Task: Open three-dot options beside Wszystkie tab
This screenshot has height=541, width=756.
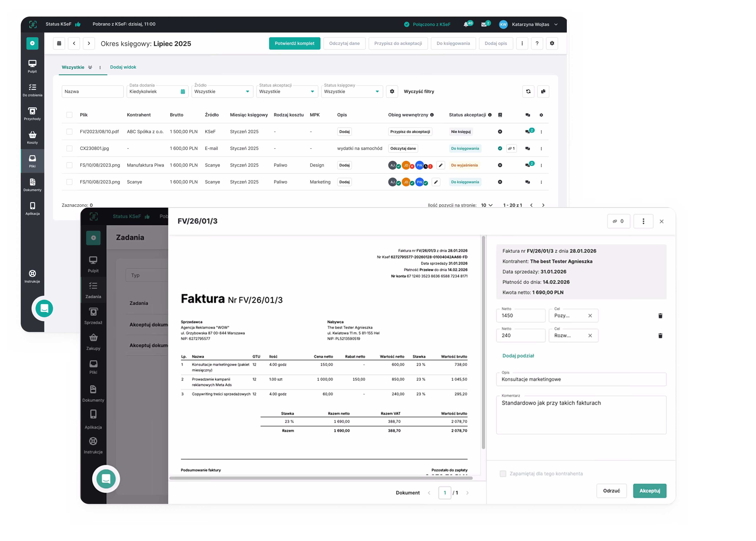Action: (100, 67)
